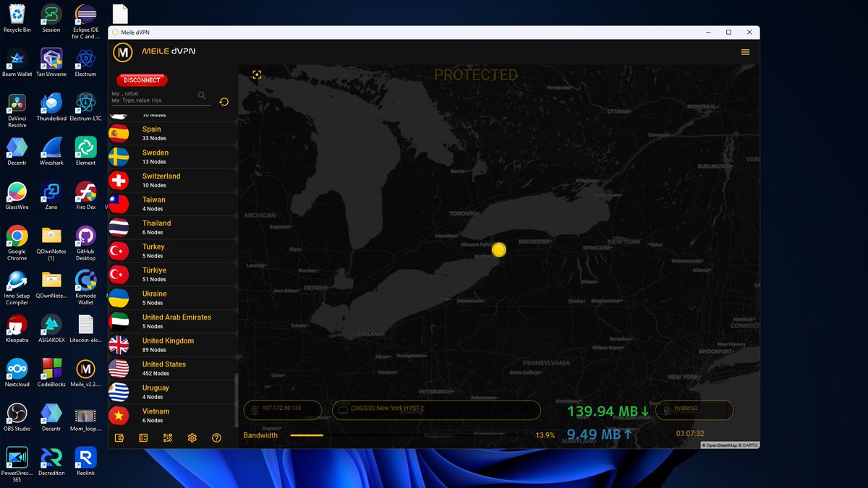
Task: Click the QR code icon in bottom toolbar
Action: 168,437
